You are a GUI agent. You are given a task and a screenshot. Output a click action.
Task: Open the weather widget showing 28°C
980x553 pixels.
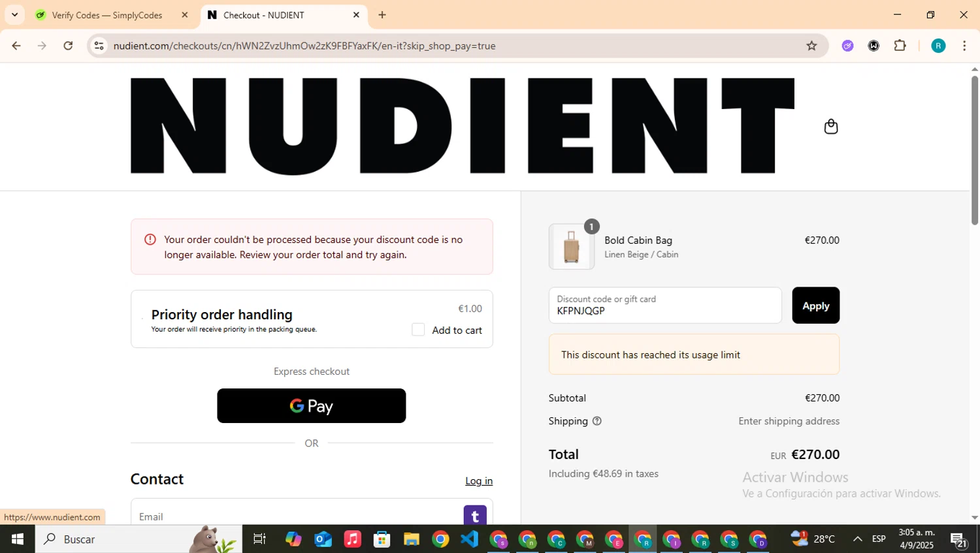813,539
